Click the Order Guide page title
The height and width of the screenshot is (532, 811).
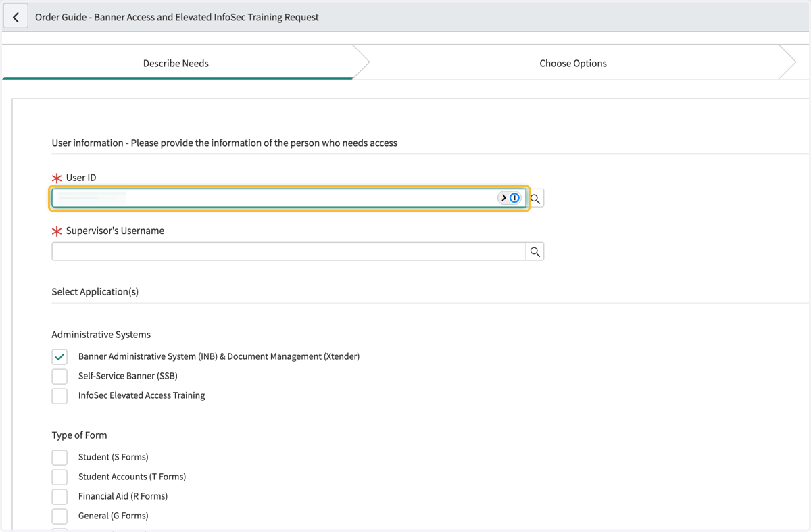[x=177, y=17]
